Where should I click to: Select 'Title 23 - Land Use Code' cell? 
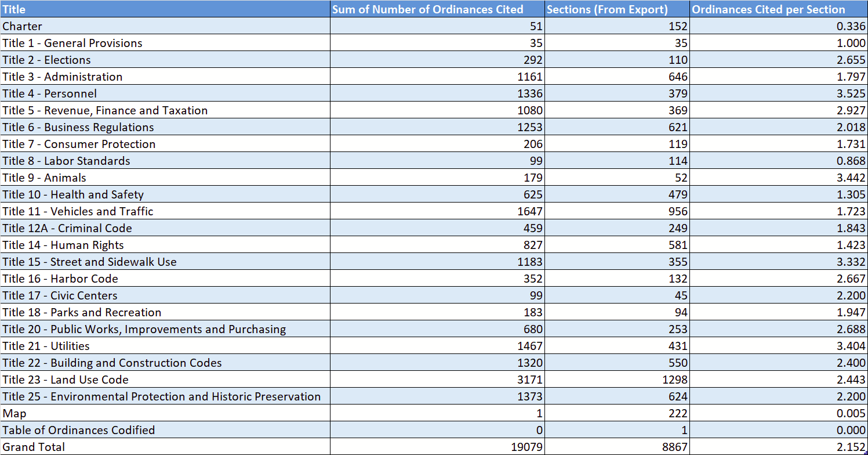pyautogui.click(x=165, y=380)
